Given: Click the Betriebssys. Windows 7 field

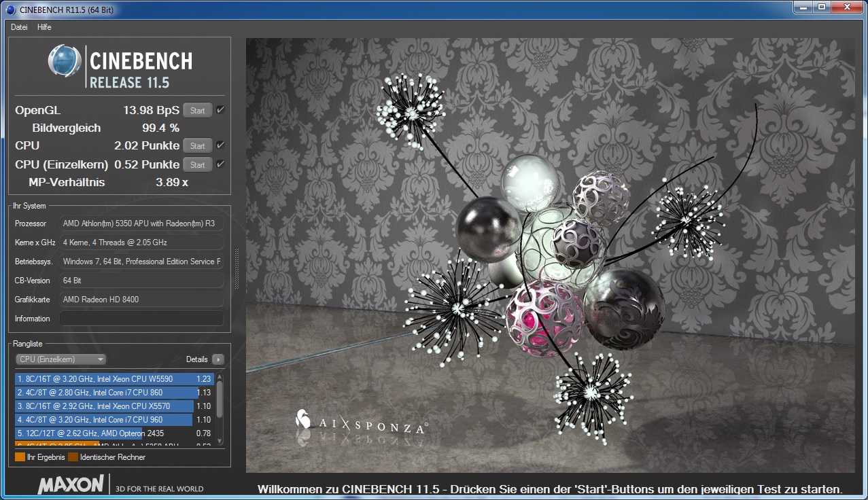Looking at the screenshot, I should point(141,261).
